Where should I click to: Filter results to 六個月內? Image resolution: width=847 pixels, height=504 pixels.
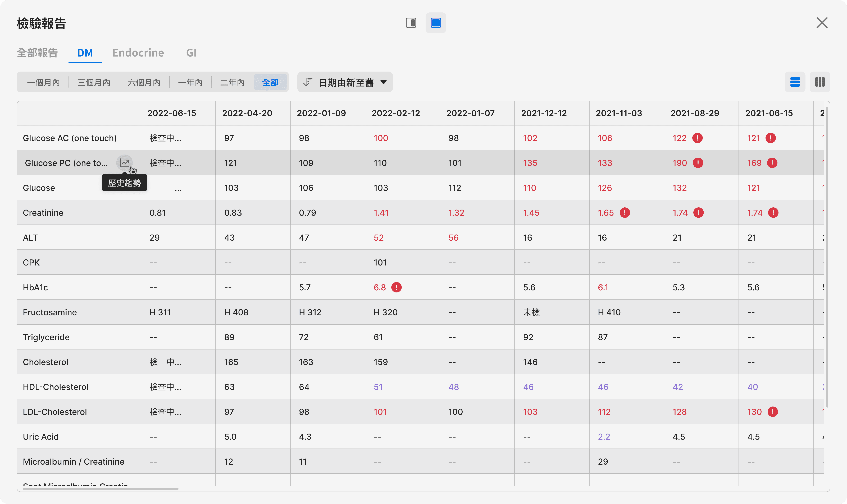coord(144,82)
